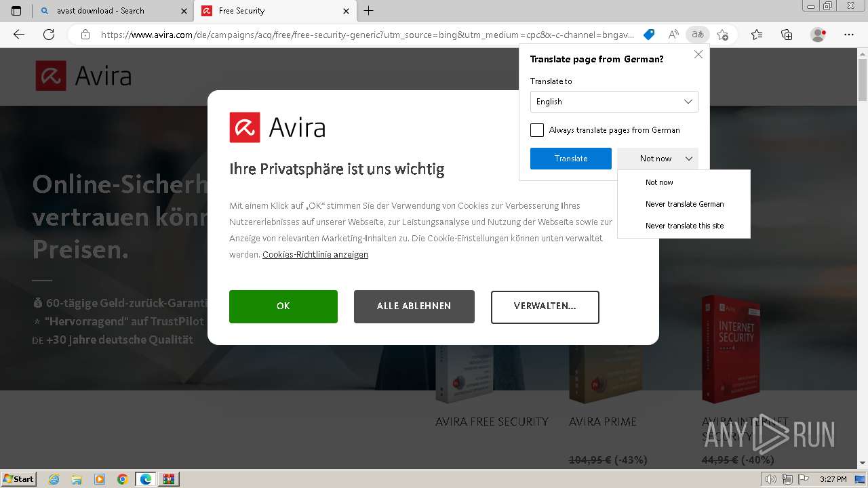Click VERWALTEN... button
This screenshot has width=868, height=488.
[x=545, y=306]
